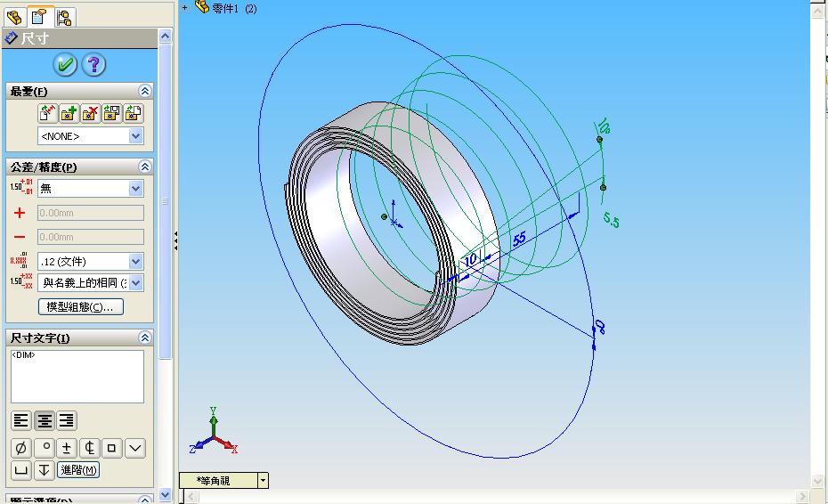828x504 pixels.
Task: Open help with purple question mark
Action: [x=93, y=64]
